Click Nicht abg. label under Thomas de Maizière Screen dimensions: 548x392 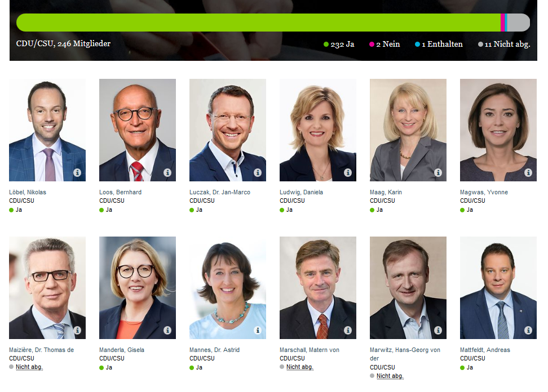click(x=29, y=367)
